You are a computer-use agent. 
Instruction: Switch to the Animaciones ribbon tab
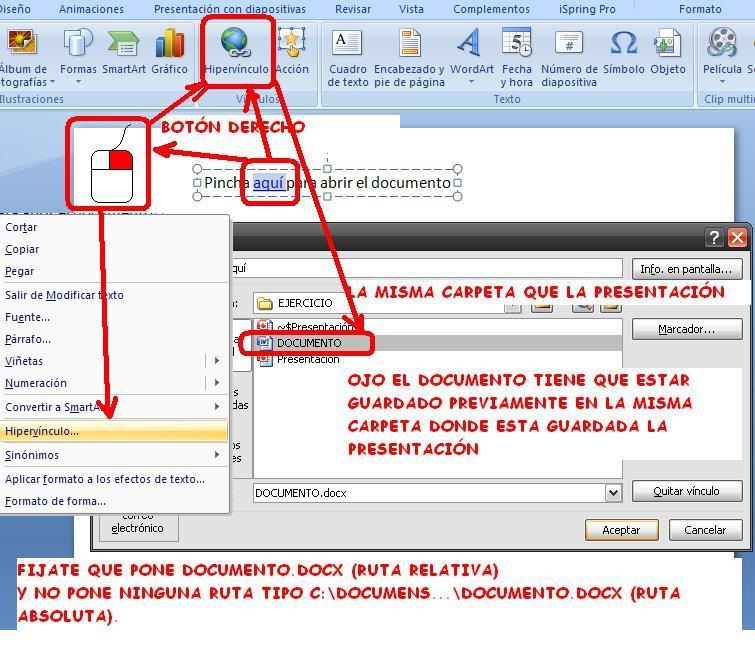(x=91, y=9)
